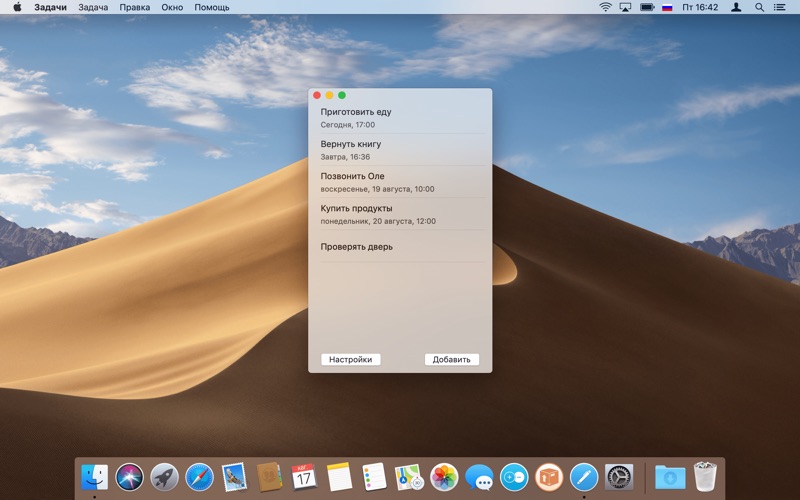Screen dimensions: 800x500
Task: Open the Задача menu
Action: (93, 7)
